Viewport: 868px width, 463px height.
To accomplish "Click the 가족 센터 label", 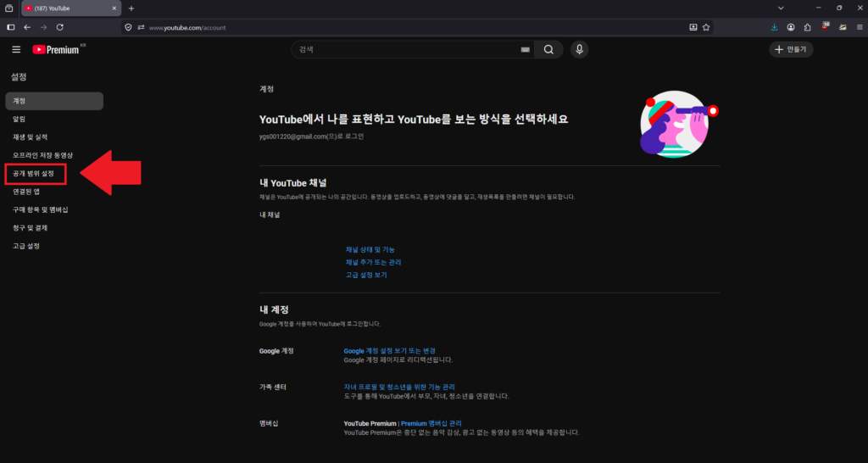I will [273, 388].
